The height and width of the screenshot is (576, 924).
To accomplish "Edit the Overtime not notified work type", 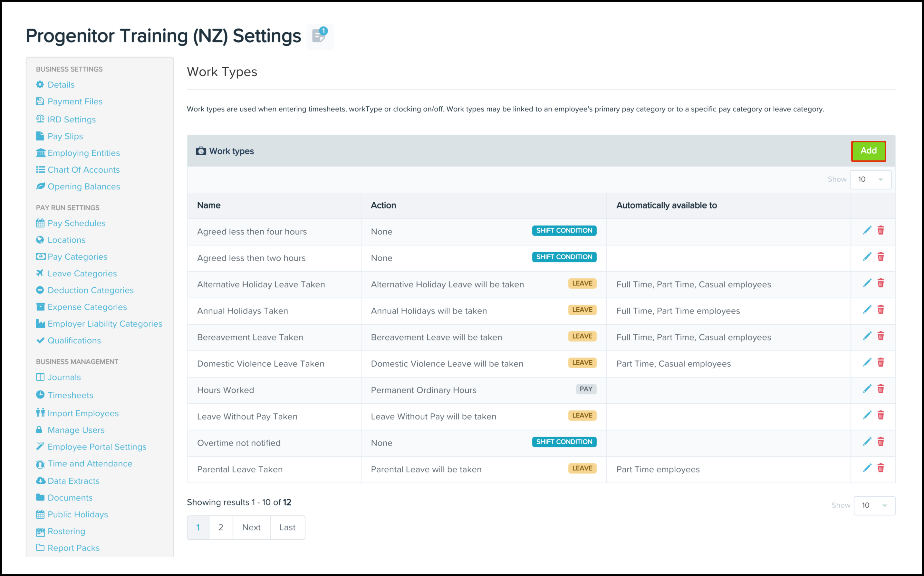I will tap(867, 442).
